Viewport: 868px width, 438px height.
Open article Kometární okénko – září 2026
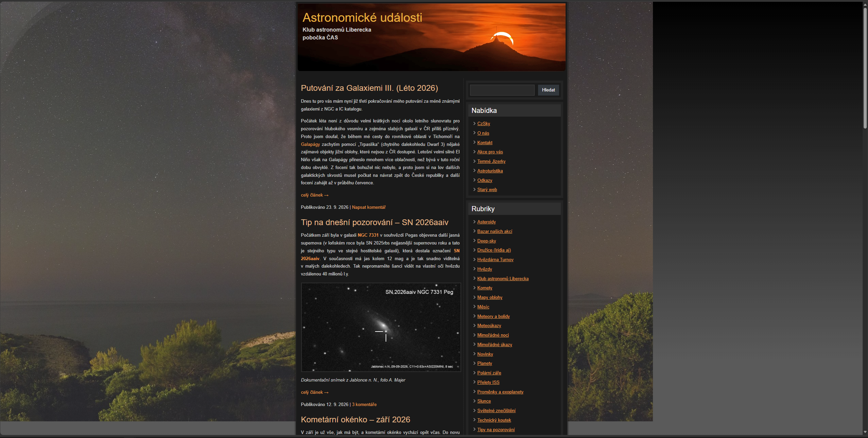click(355, 420)
